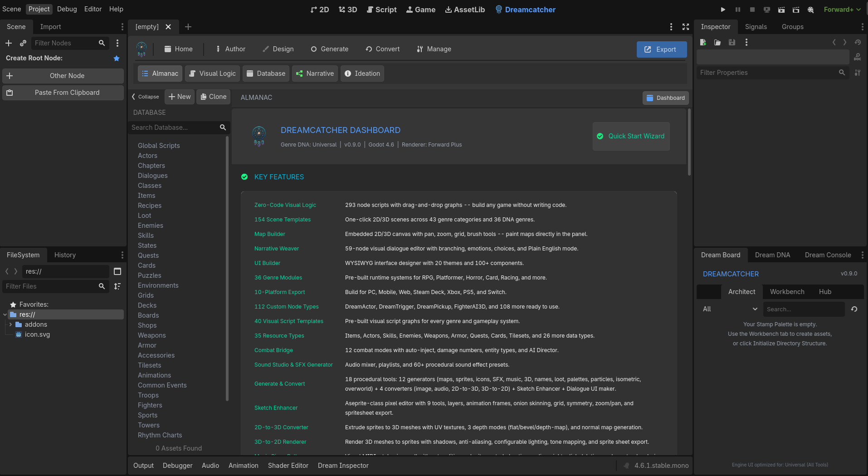Image resolution: width=868 pixels, height=476 pixels.
Task: Open the All filter dropdown in Architect
Action: click(x=730, y=309)
